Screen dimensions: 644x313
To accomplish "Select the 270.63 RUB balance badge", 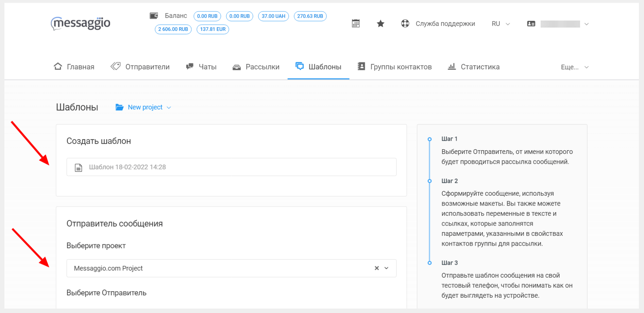I will [310, 16].
